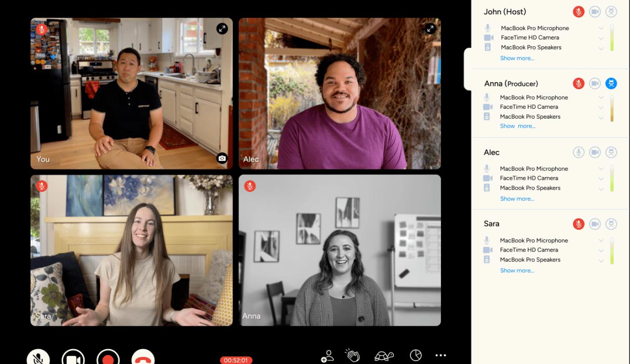The width and height of the screenshot is (630, 364).
Task: Click the 00:52:01 recording timer
Action: click(x=236, y=360)
